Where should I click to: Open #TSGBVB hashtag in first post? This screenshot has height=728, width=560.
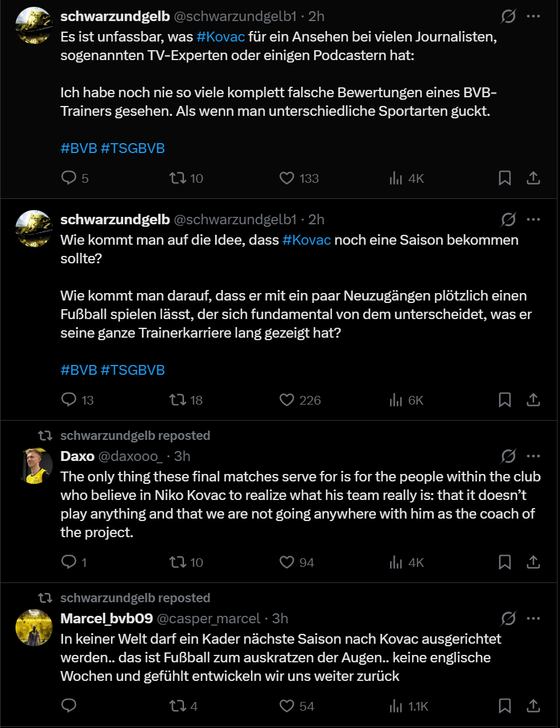click(133, 148)
